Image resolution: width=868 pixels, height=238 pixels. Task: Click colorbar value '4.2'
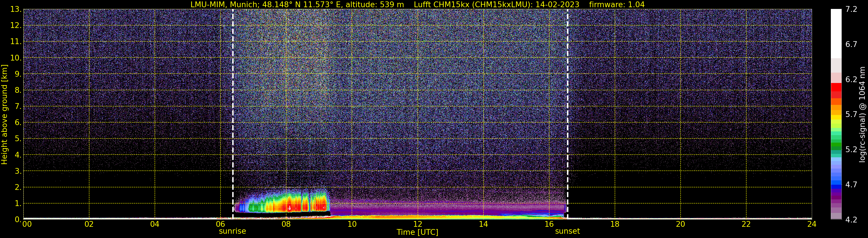tap(851, 220)
